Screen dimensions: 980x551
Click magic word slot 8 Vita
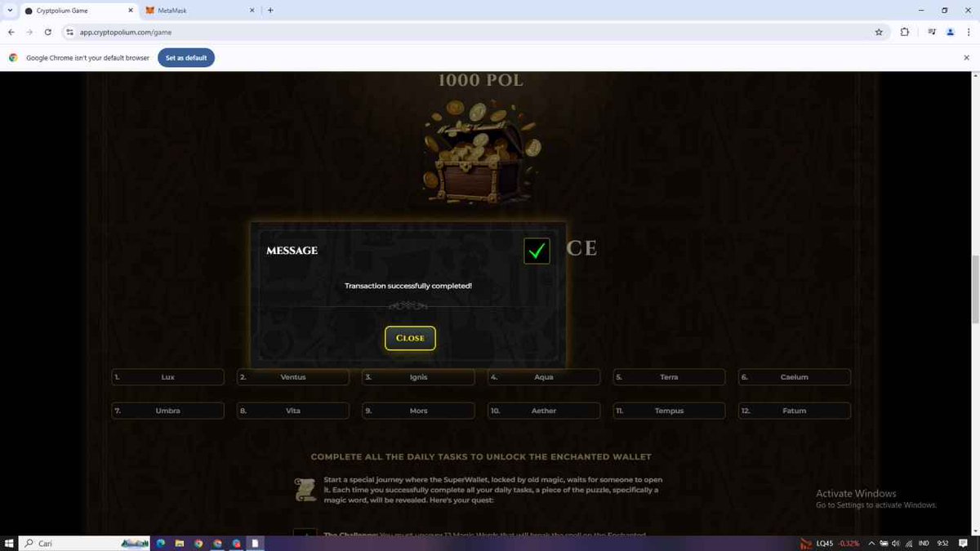[293, 411]
